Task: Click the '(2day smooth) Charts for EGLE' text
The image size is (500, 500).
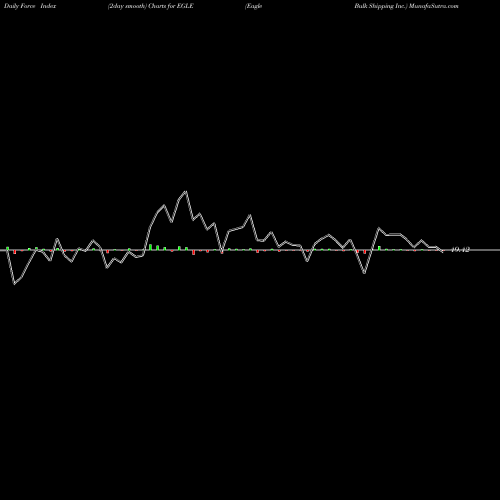Action: click(151, 6)
